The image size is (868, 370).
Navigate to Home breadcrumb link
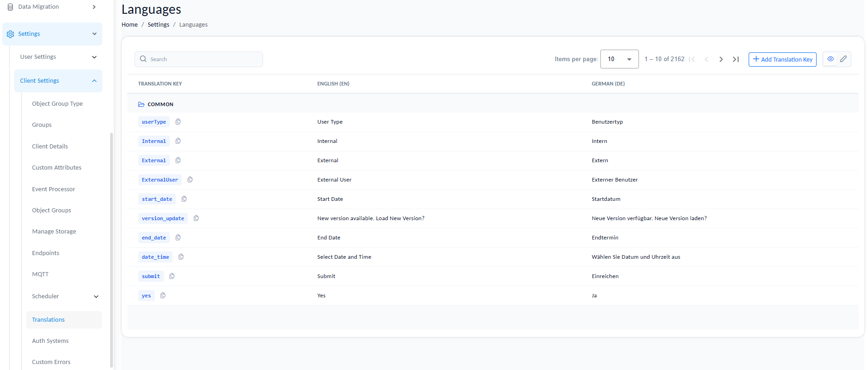129,25
